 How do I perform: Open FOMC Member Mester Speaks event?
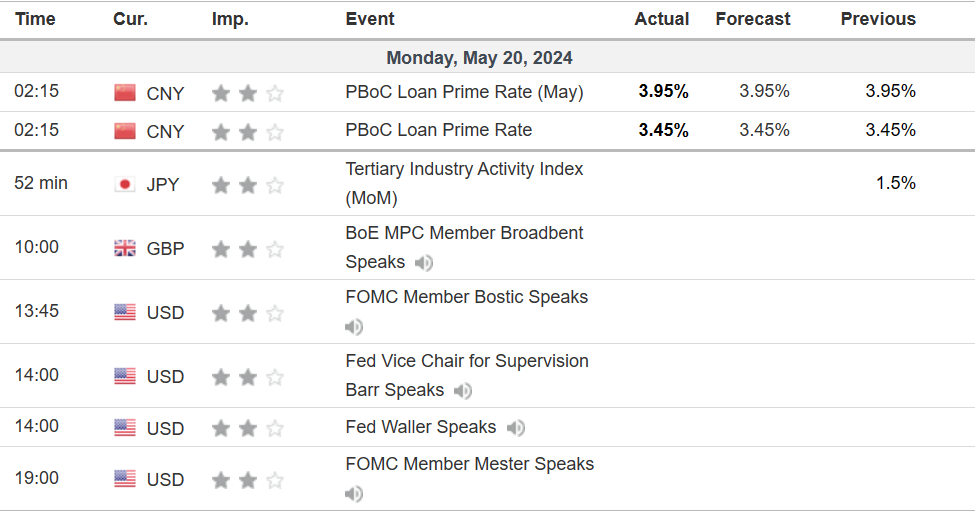[x=470, y=464]
